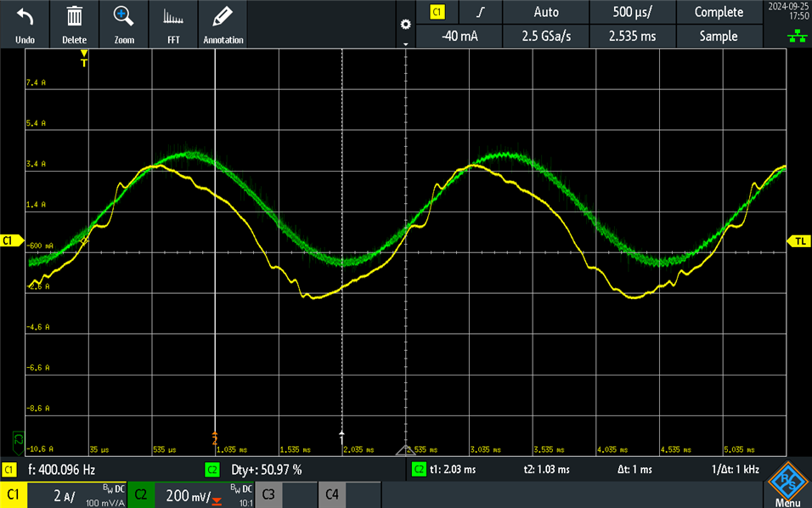Open the 500 µs/ timebase selector

point(632,12)
